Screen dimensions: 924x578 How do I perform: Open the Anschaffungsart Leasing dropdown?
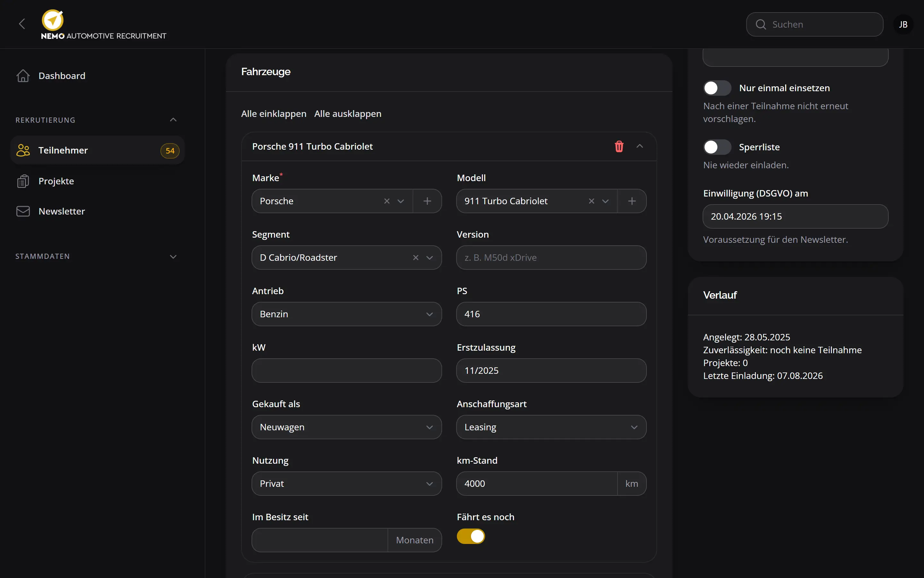551,427
